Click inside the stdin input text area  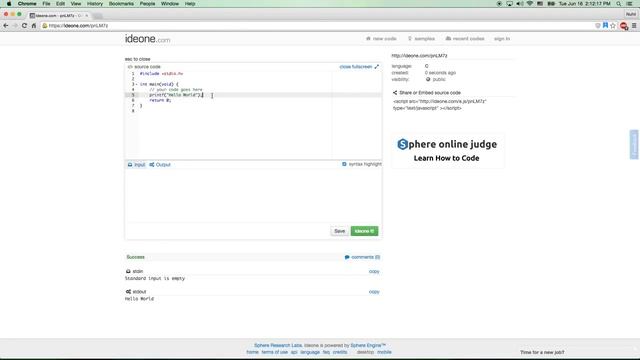[x=253, y=196]
